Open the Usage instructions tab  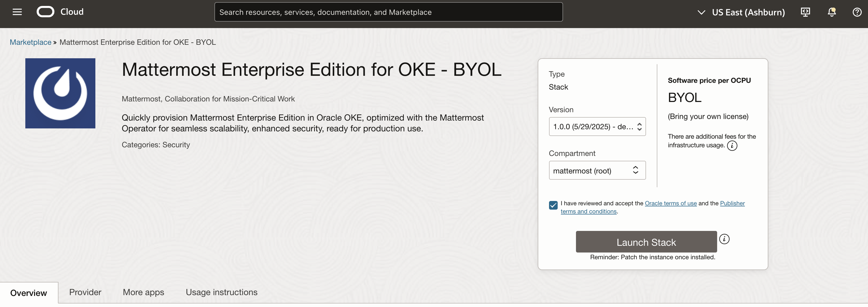221,292
